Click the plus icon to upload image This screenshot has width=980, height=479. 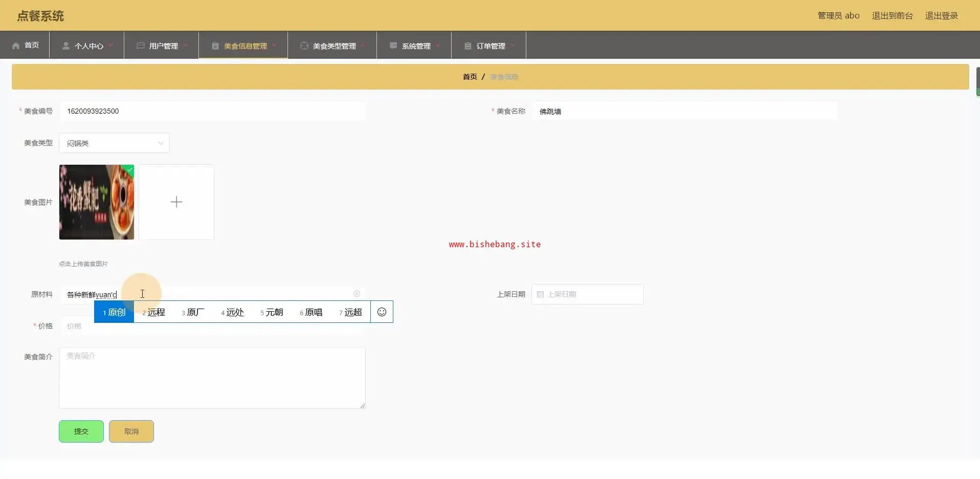coord(176,202)
